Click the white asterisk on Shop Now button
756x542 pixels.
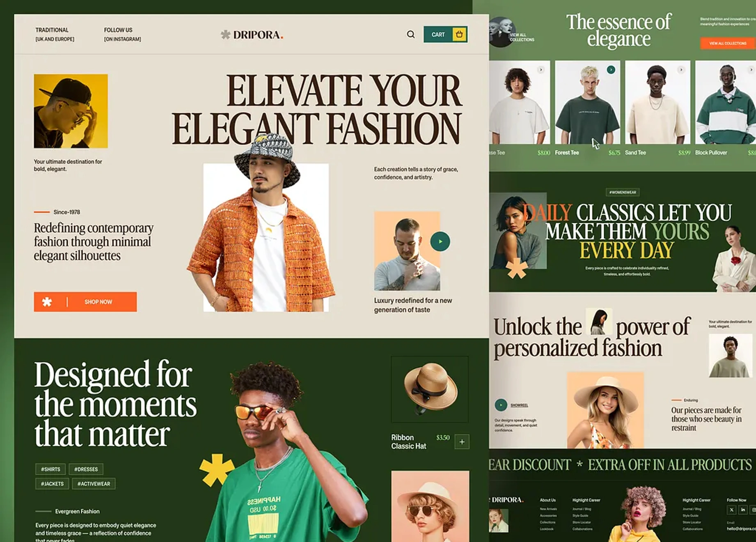(47, 302)
